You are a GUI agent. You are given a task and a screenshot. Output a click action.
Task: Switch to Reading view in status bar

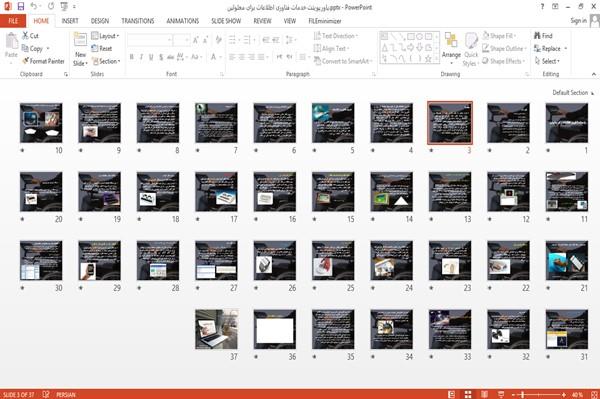[x=484, y=394]
